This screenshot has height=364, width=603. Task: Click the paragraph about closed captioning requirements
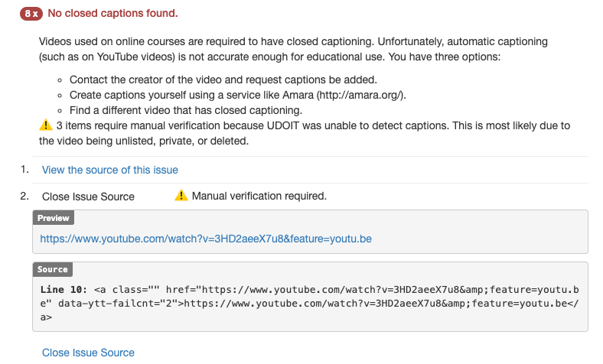(298, 48)
